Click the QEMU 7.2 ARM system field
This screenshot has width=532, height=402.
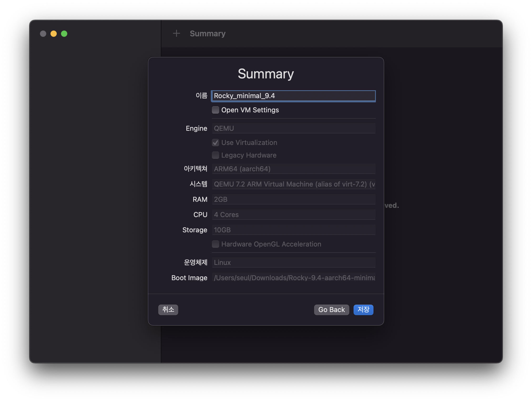click(293, 184)
